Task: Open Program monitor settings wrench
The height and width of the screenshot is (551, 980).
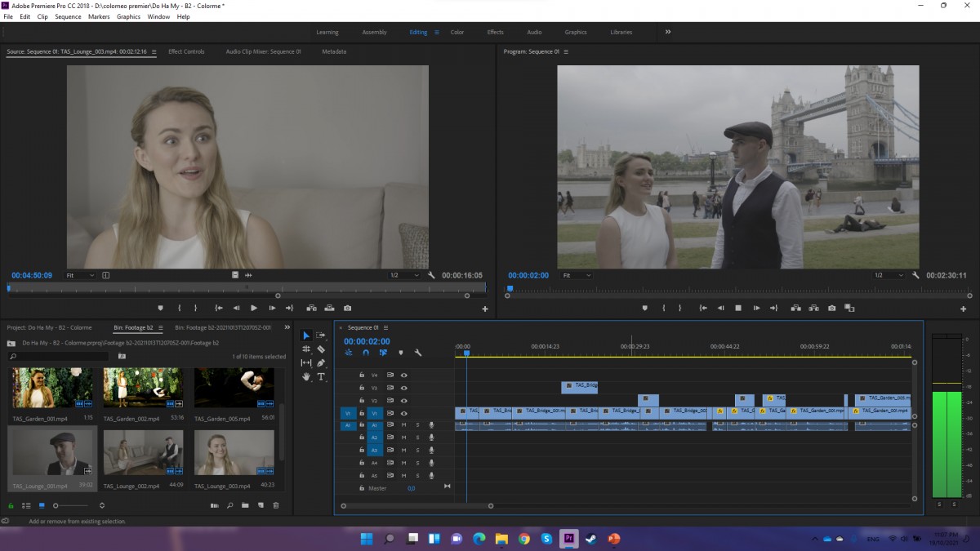Action: [x=916, y=275]
